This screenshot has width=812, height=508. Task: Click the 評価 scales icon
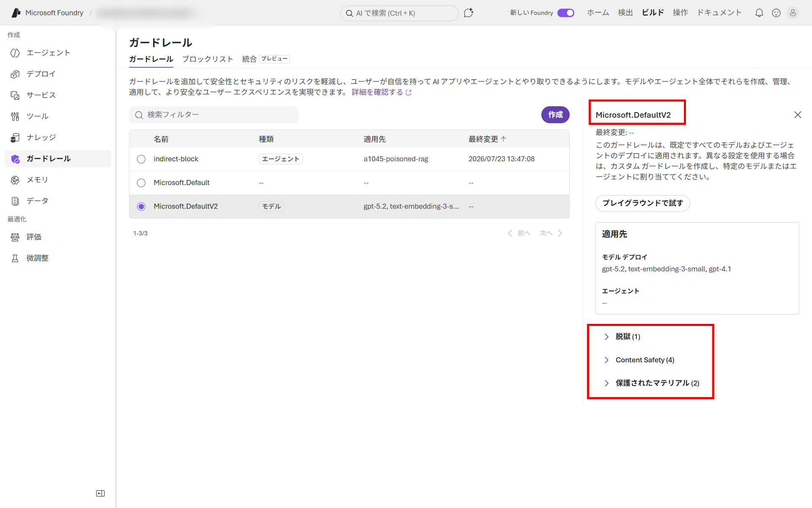pos(15,237)
